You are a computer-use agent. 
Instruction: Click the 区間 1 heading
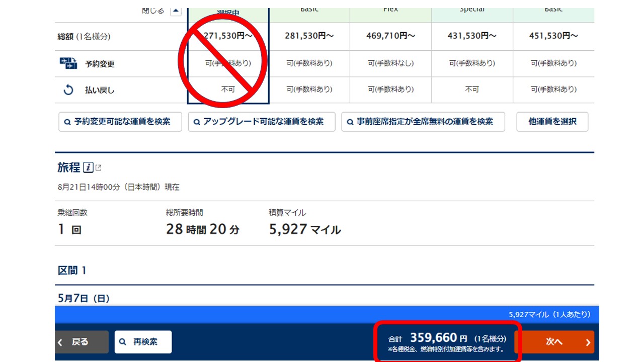72,270
